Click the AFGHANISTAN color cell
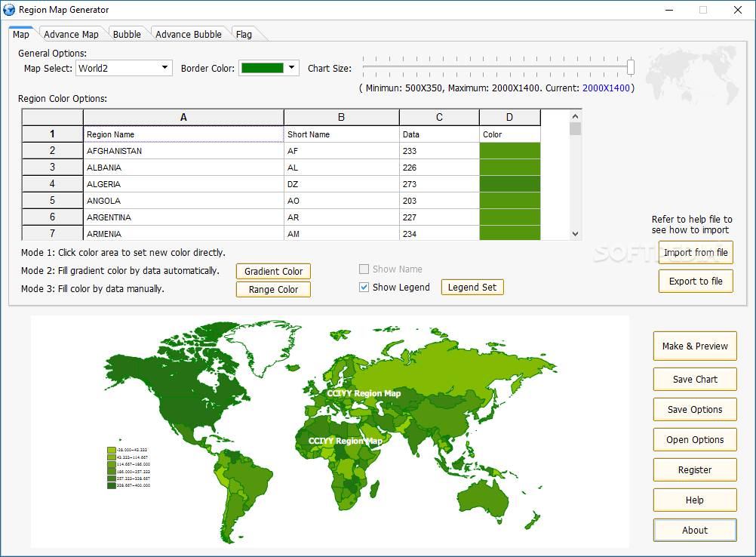Image resolution: width=756 pixels, height=557 pixels. pyautogui.click(x=509, y=150)
